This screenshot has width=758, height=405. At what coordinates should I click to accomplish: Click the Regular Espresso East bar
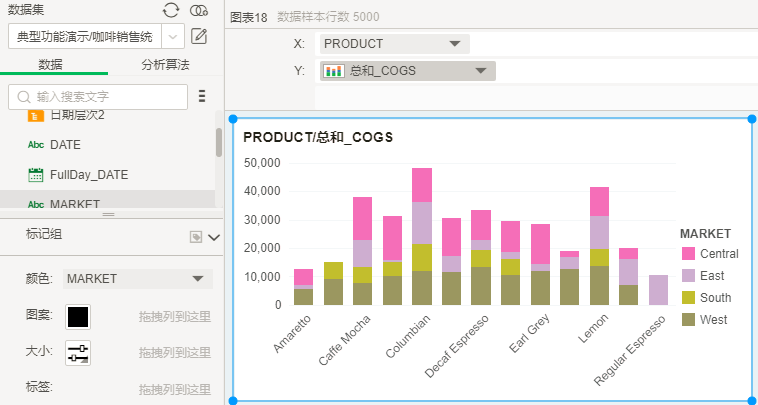(x=658, y=290)
